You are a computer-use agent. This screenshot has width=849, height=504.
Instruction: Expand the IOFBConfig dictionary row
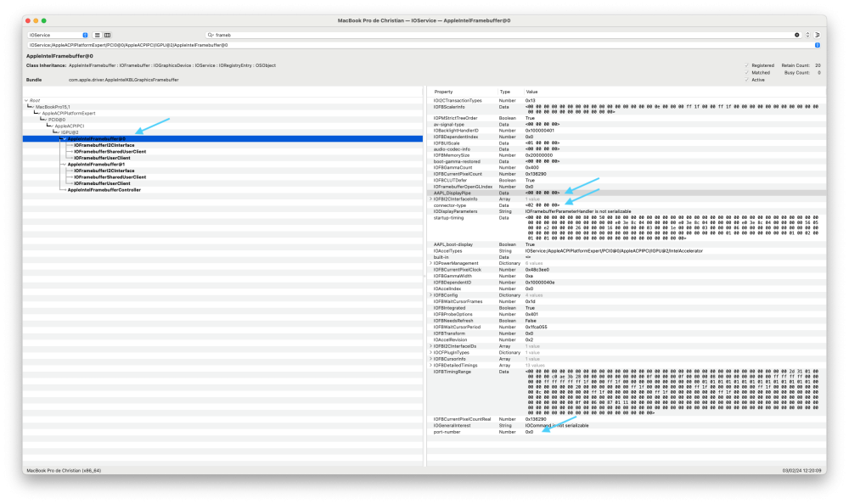coord(431,295)
